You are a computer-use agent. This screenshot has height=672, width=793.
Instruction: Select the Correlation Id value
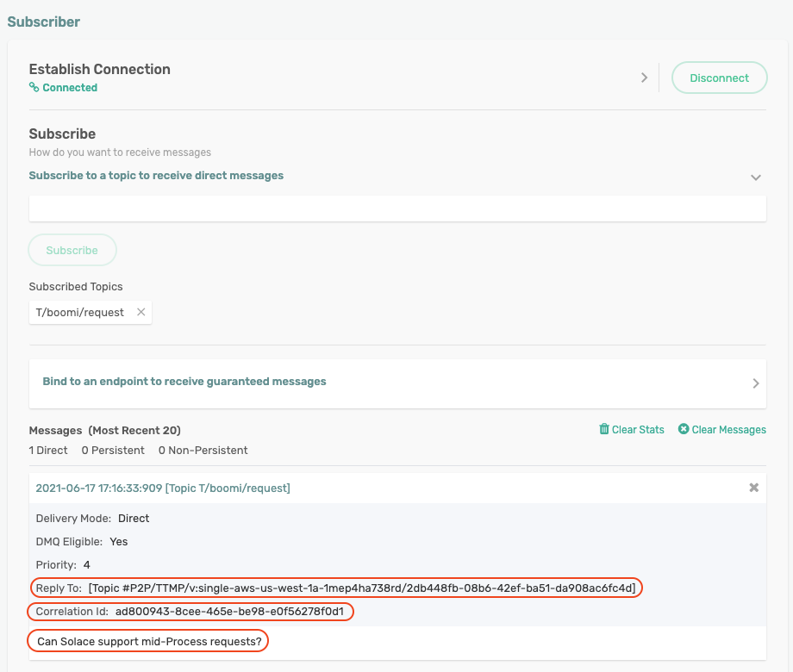pos(229,612)
